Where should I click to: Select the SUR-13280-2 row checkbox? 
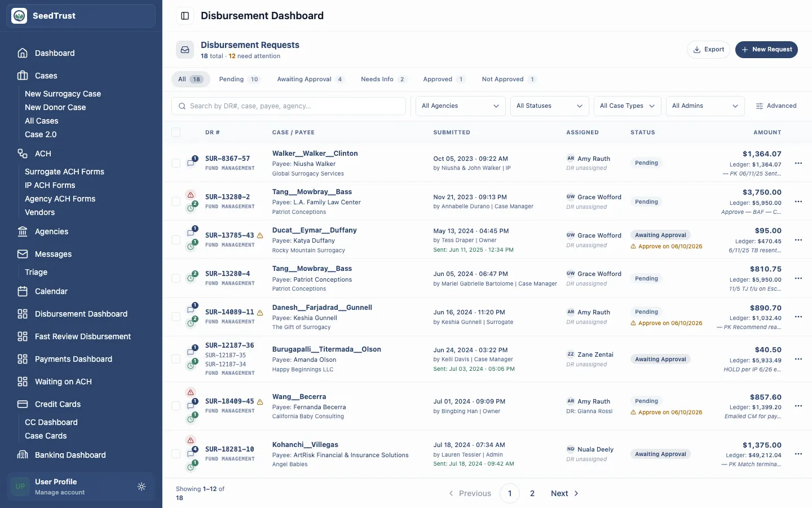(176, 202)
